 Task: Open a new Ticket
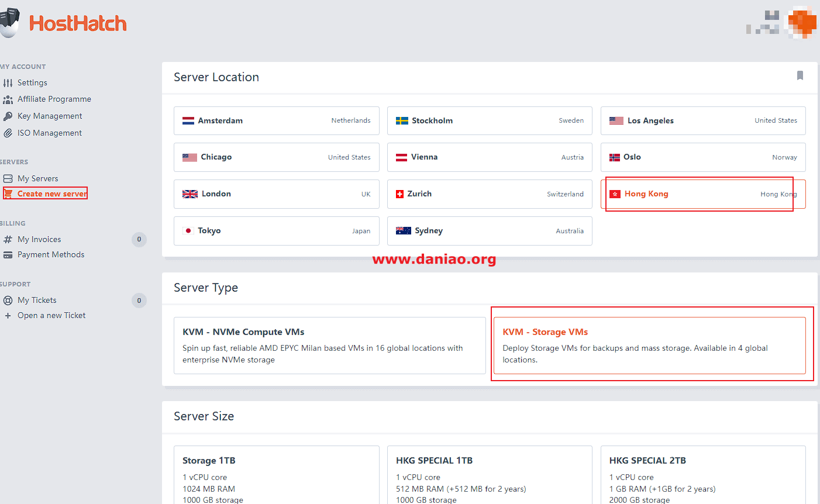[51, 316]
